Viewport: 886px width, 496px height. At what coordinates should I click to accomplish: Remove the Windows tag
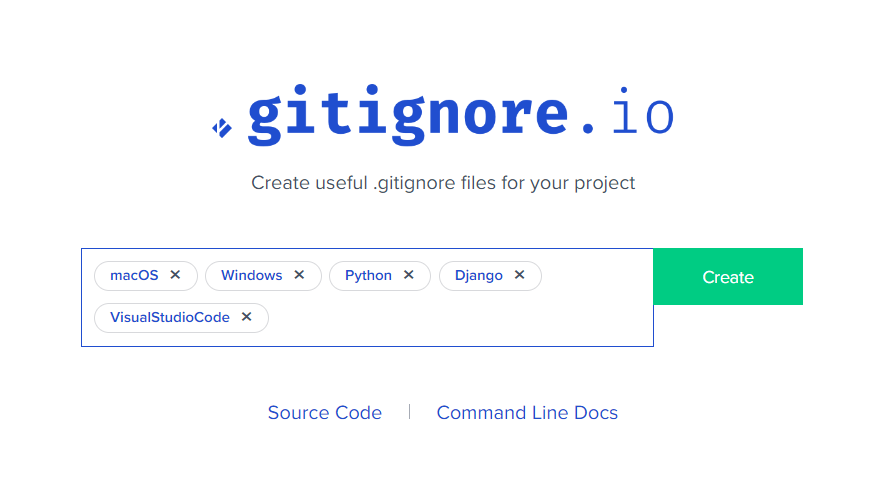pos(299,275)
